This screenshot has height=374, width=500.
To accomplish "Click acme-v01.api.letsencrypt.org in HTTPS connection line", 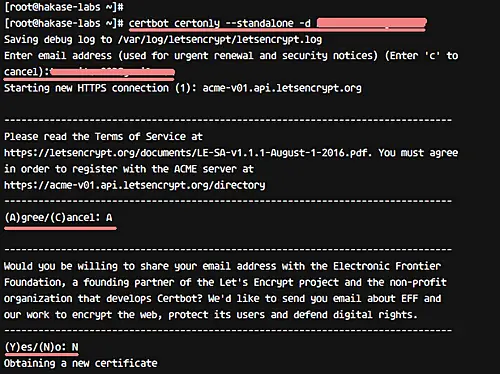I will point(282,88).
